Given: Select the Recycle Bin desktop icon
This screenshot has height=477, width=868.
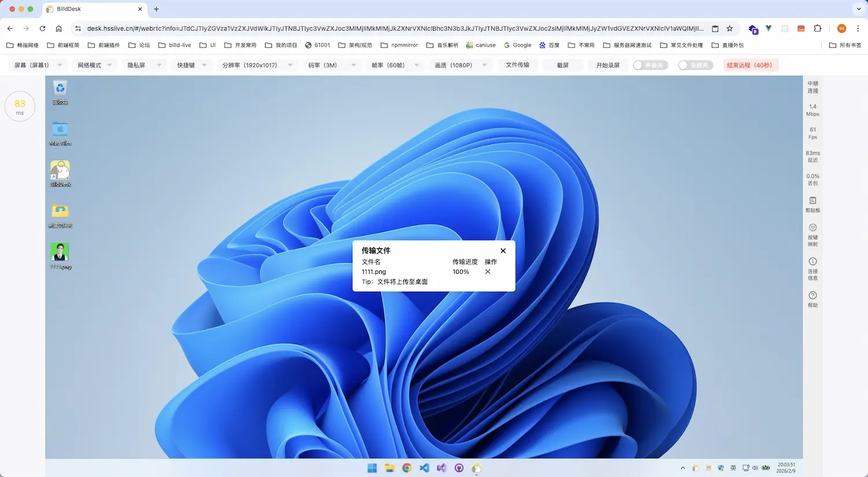Looking at the screenshot, I should coord(60,89).
